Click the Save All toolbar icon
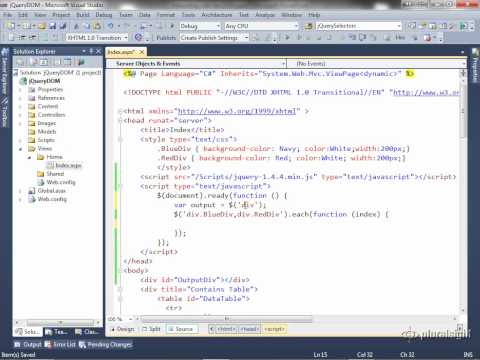This screenshot has width=480, height=360. click(x=63, y=26)
